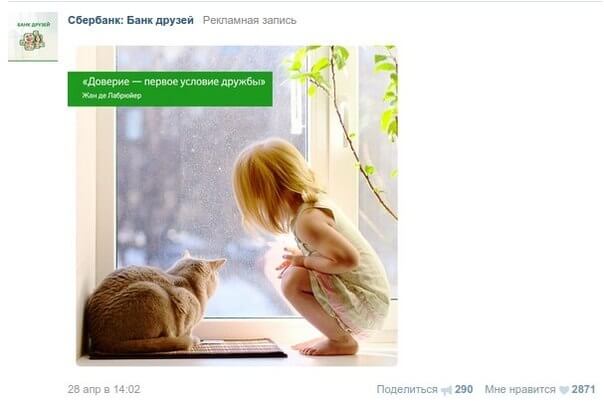
Task: Click the Поделиться link
Action: 407,390
